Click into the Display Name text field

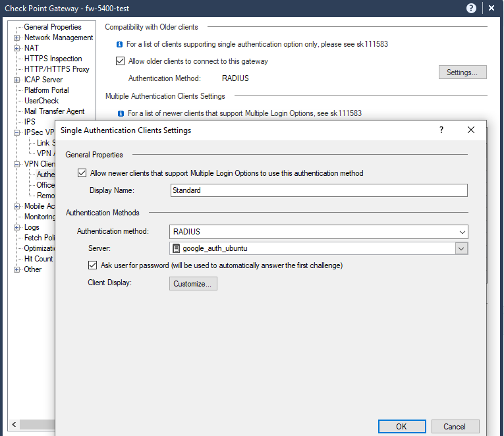click(318, 190)
